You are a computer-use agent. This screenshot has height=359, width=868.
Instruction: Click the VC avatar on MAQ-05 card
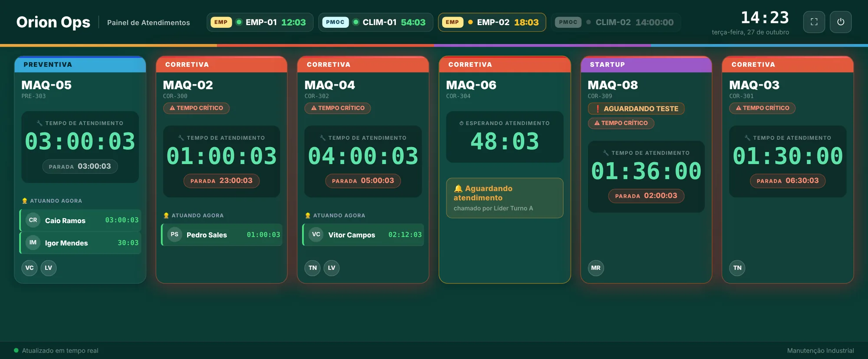(x=30, y=268)
